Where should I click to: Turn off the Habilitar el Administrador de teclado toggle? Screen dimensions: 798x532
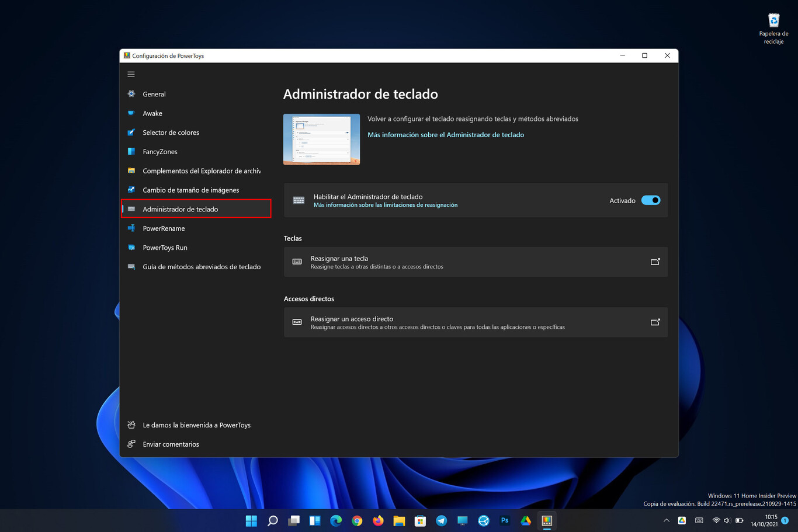click(x=650, y=200)
